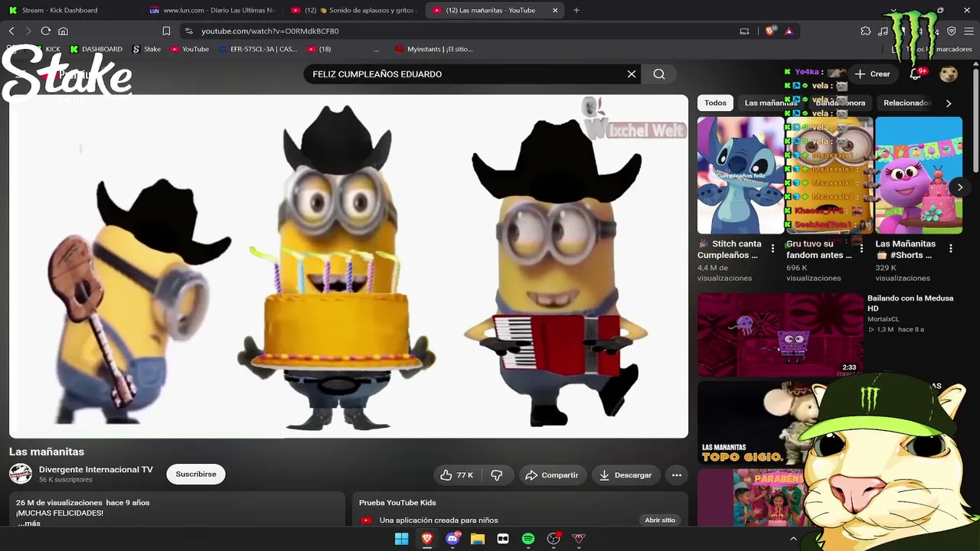This screenshot has width=980, height=551.
Task: Open Spotify from the taskbar
Action: click(x=528, y=539)
